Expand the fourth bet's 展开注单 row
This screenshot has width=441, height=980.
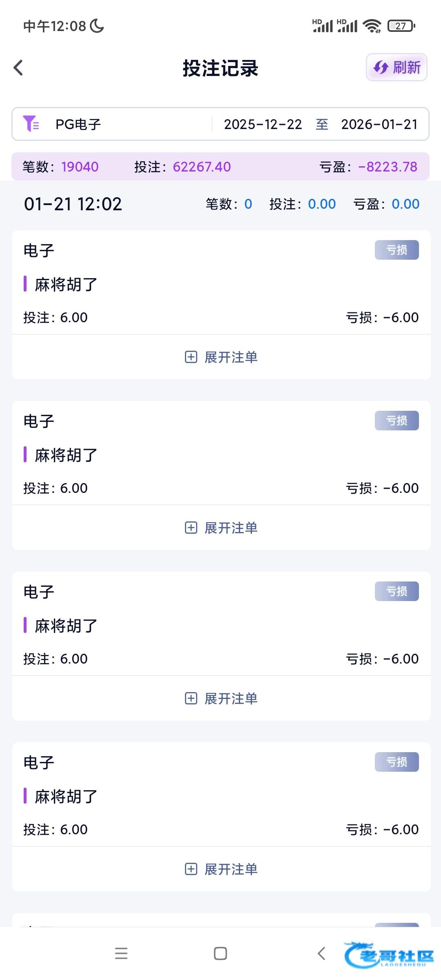(x=221, y=869)
